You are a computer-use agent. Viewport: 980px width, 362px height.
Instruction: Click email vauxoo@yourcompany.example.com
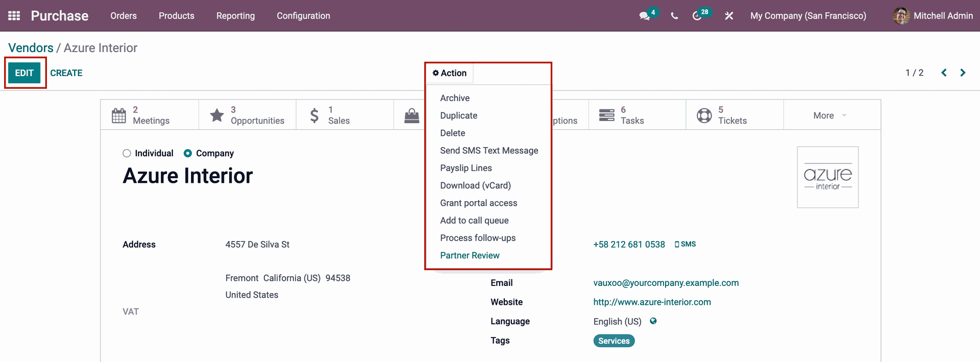click(x=666, y=283)
